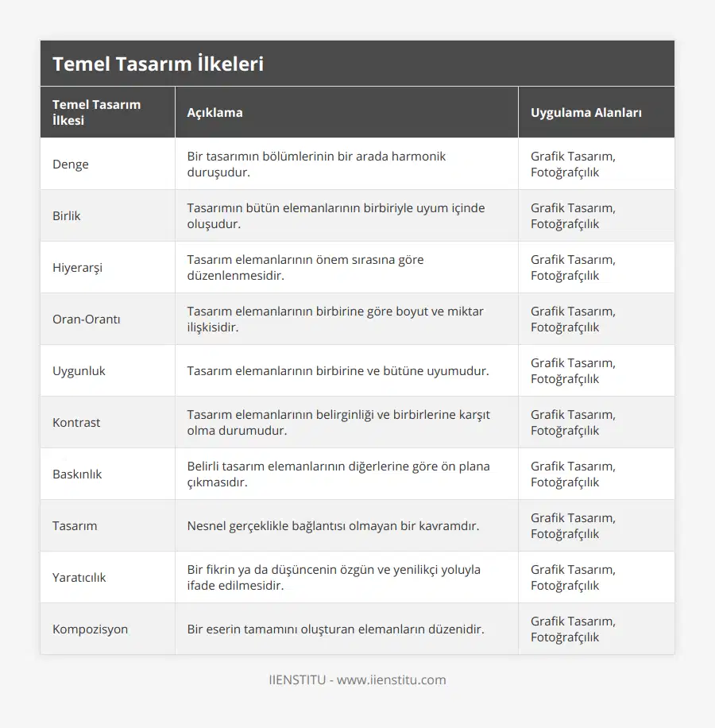Click the Denge description about harmonik duruş
This screenshot has height=728, width=715.
(316, 165)
